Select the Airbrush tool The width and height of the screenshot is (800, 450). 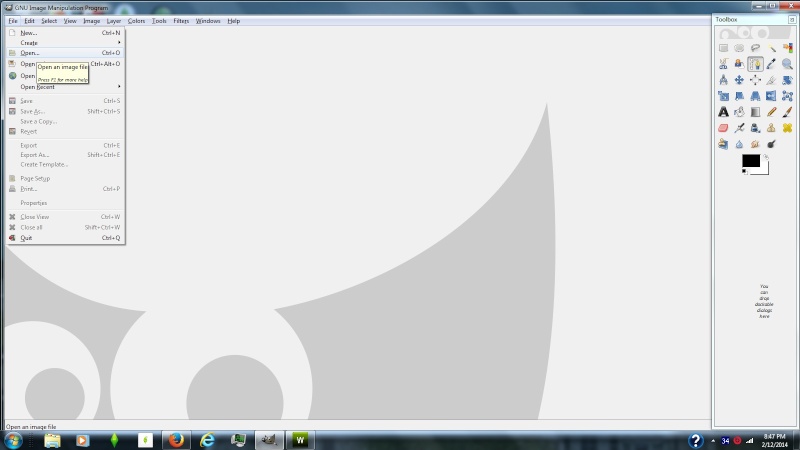[739, 128]
